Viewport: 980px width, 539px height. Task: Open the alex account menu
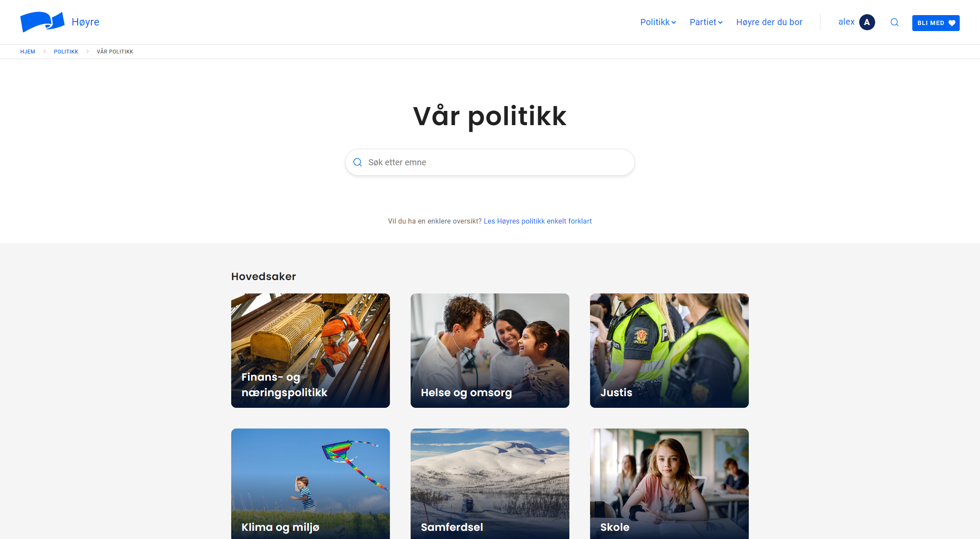pos(856,22)
